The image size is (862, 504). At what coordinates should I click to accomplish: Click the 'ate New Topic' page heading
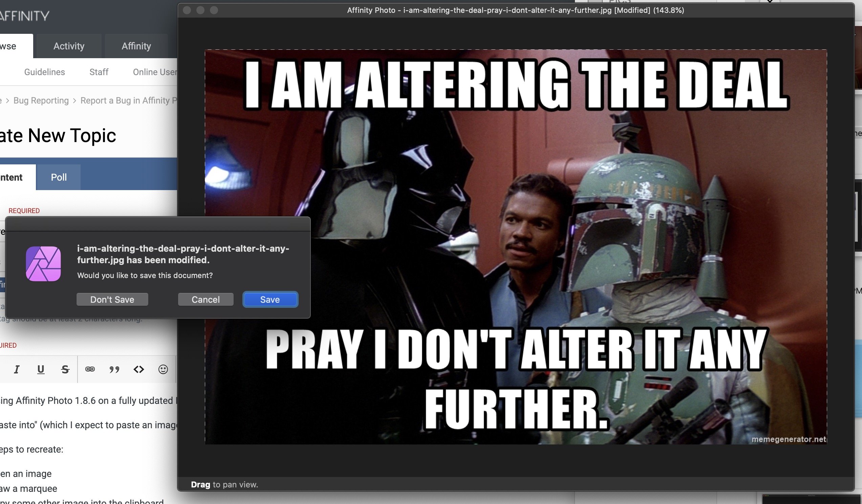coord(58,135)
